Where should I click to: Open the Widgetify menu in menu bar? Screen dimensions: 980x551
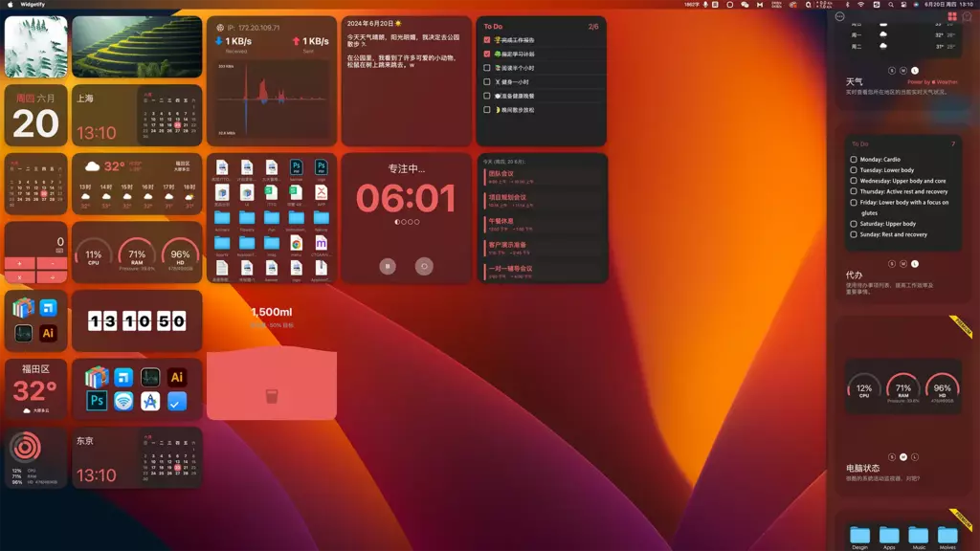click(34, 4)
